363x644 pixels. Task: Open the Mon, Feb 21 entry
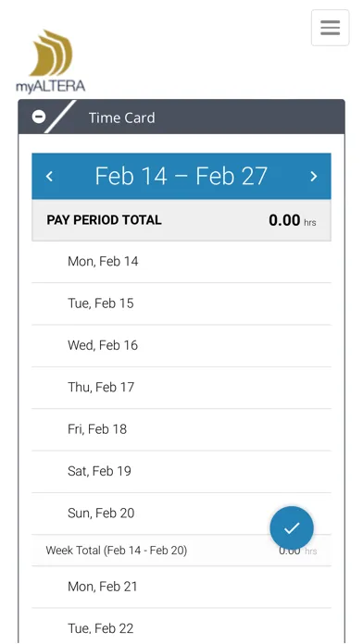(x=181, y=587)
